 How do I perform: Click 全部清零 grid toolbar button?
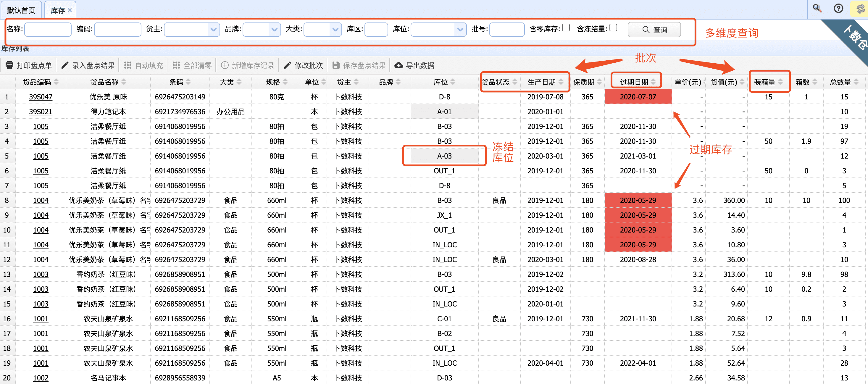click(x=192, y=65)
